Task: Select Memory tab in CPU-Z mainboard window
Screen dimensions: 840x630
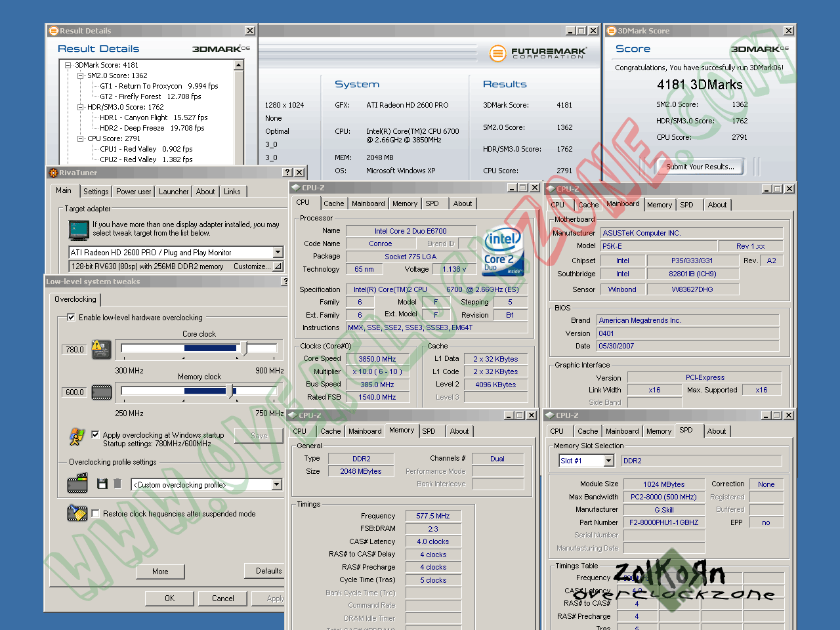Action: pyautogui.click(x=660, y=205)
